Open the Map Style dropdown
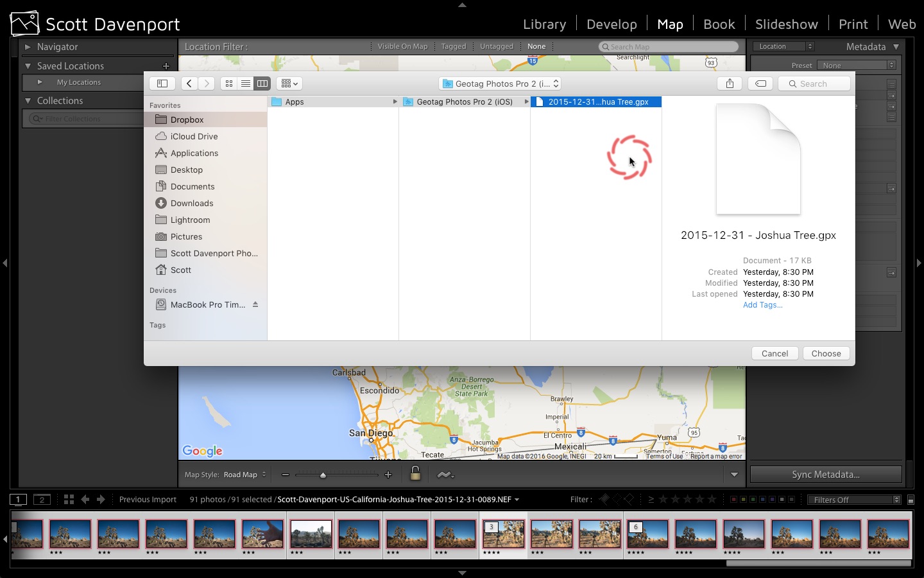The image size is (924, 578). 244,475
